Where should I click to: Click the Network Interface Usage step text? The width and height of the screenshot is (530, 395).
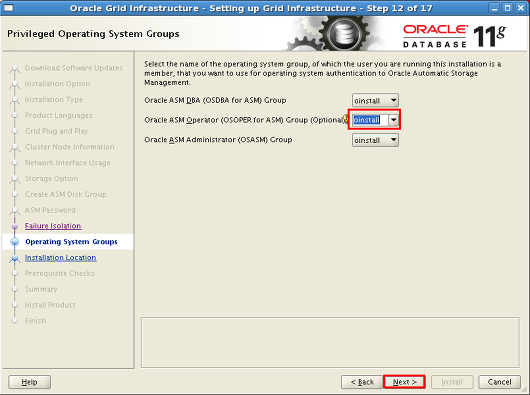[68, 163]
